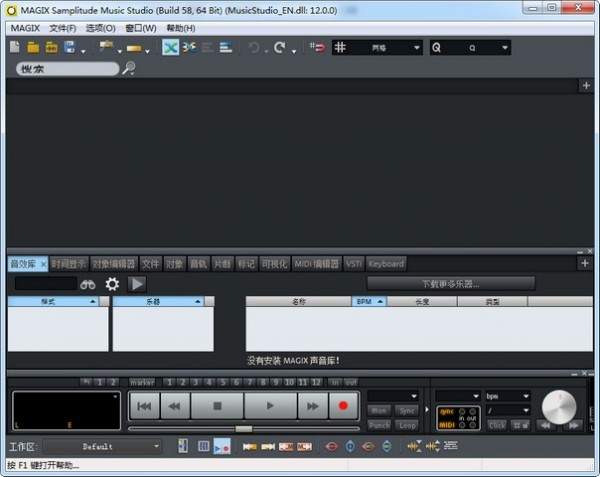Toggle the Loop button in transport
Image resolution: width=600 pixels, height=477 pixels.
406,425
